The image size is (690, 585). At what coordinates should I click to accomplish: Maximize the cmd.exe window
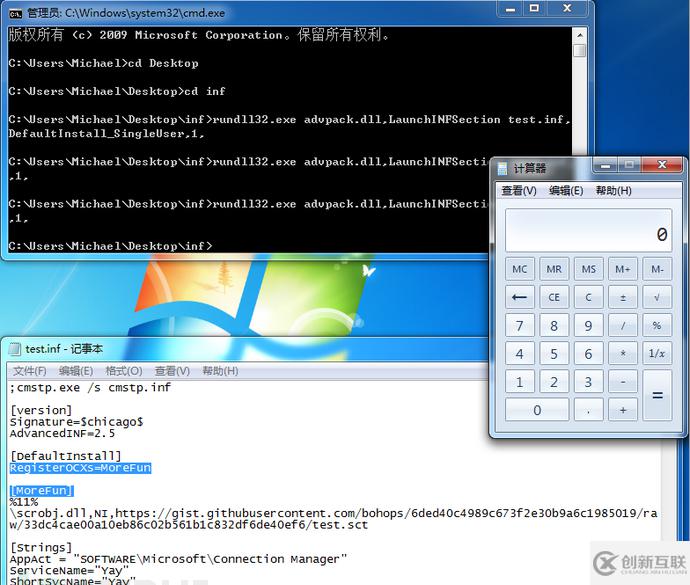point(534,9)
